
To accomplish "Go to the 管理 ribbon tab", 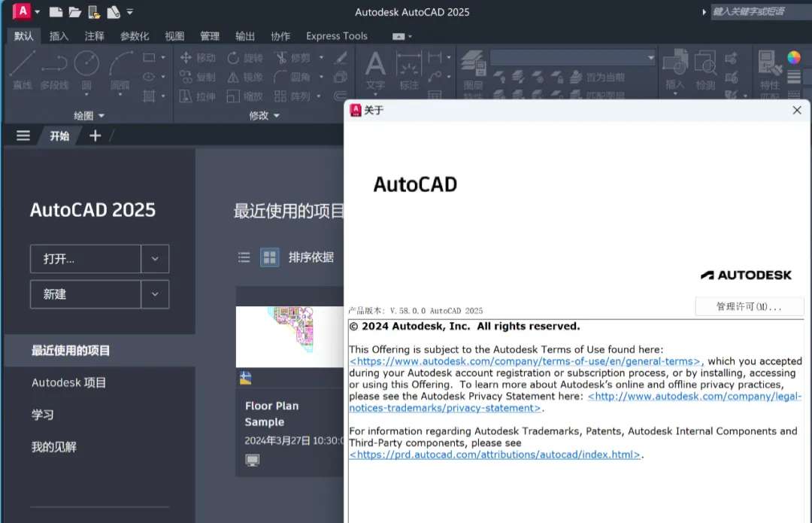I will [x=210, y=36].
